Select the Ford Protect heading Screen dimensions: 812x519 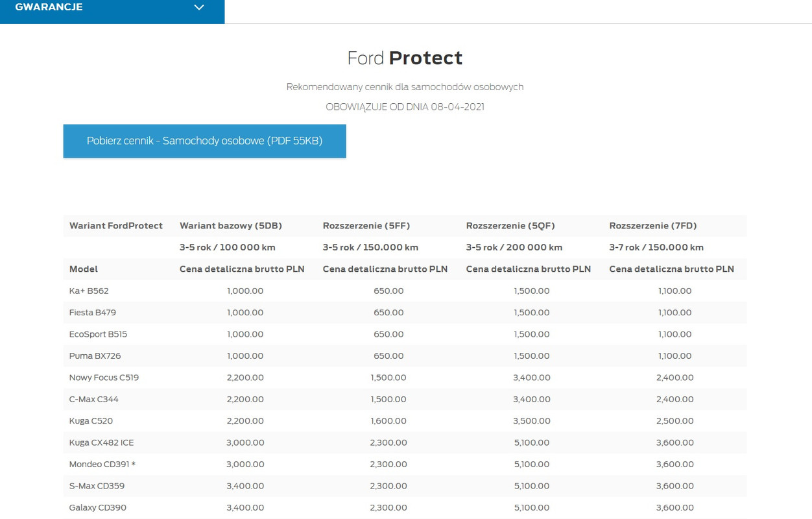(x=405, y=58)
